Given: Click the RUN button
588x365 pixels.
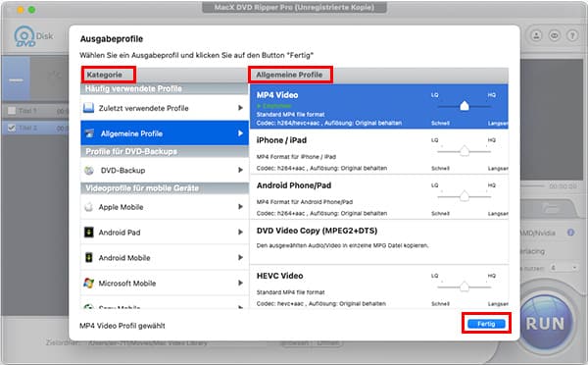Looking at the screenshot, I should (546, 324).
